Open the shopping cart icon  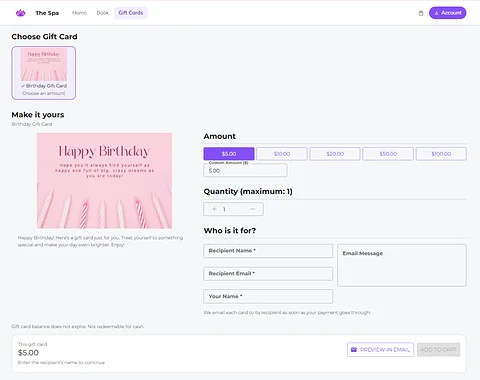tap(421, 13)
